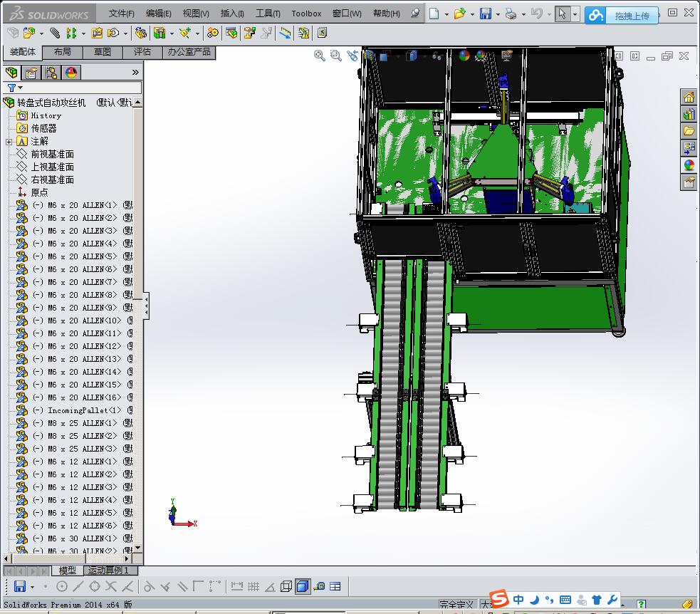This screenshot has width=700, height=614.
Task: Open the Select tool dropdown arrow
Action: [x=575, y=14]
